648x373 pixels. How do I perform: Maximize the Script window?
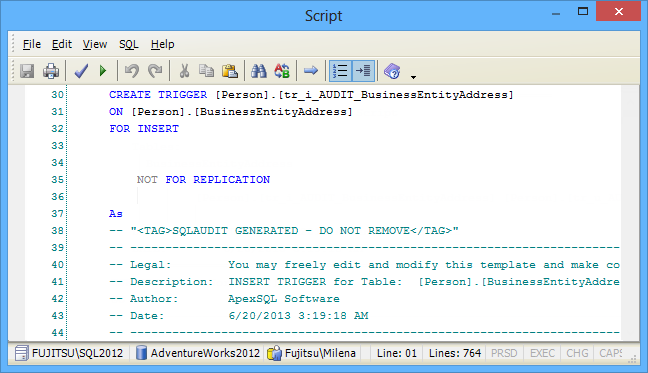583,11
